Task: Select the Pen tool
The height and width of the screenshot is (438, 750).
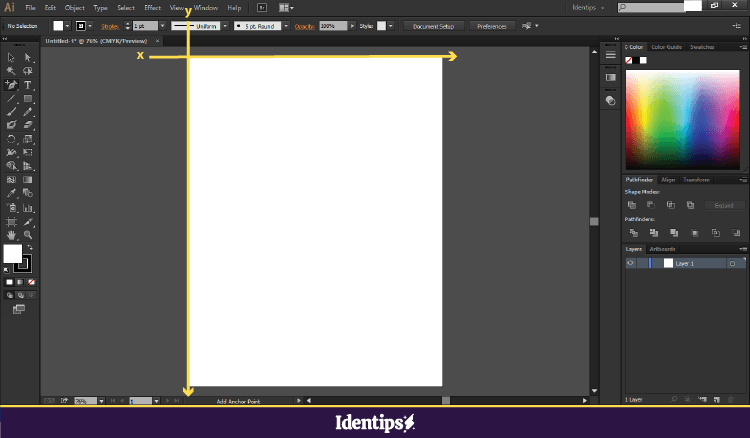Action: [x=11, y=85]
